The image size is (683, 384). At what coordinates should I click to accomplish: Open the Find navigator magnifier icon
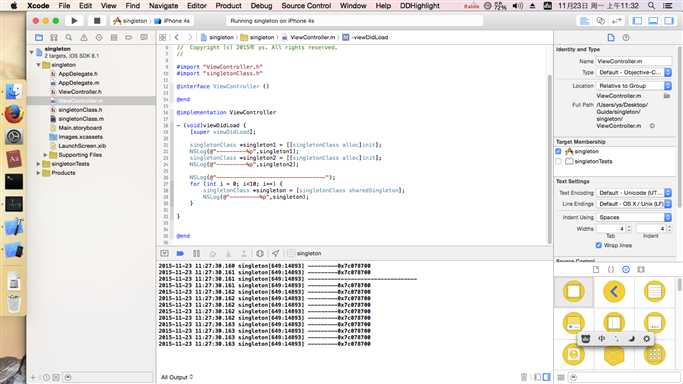tap(68, 37)
